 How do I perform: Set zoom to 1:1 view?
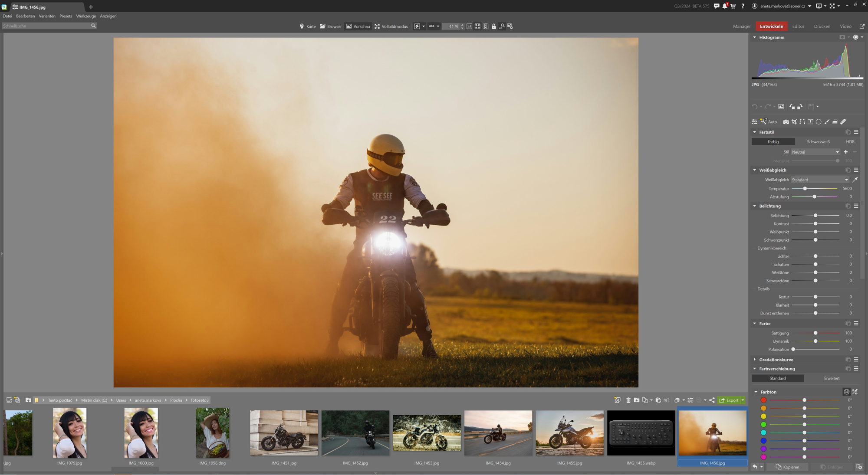click(x=469, y=26)
